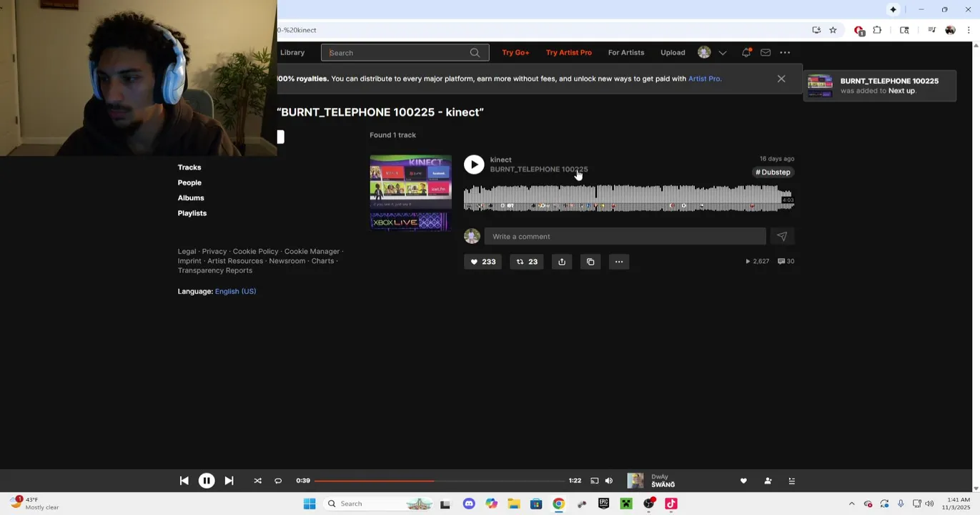The height and width of the screenshot is (515, 980).
Task: Skip to next track in player
Action: coord(229,481)
